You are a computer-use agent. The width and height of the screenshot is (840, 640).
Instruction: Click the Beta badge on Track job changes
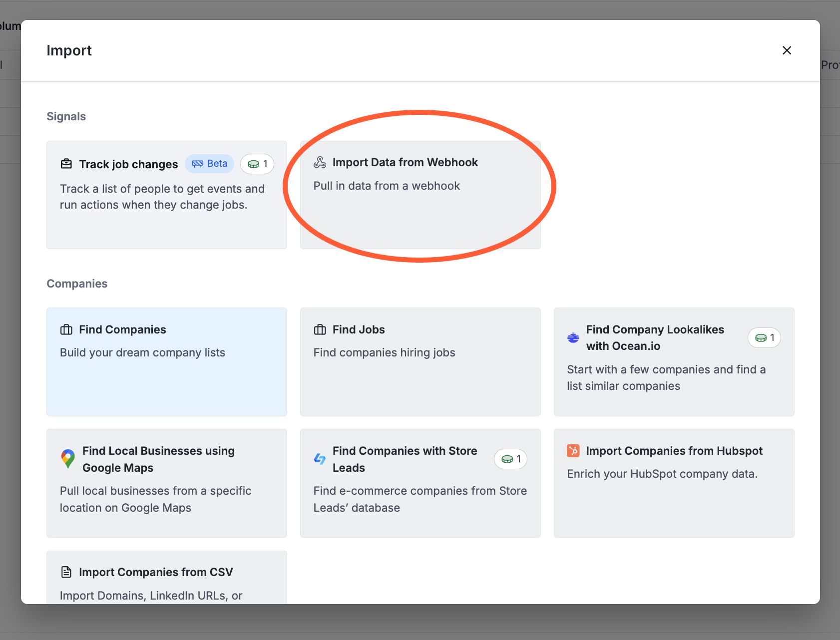pos(209,163)
